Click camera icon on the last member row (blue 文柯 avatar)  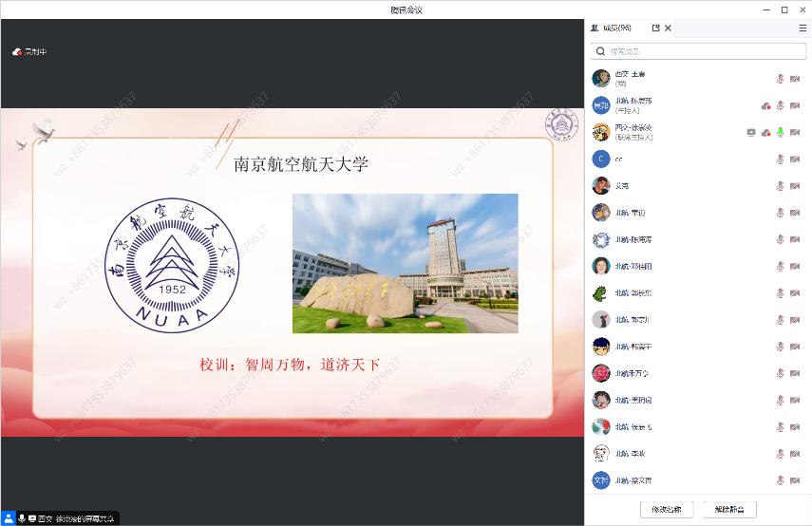795,480
